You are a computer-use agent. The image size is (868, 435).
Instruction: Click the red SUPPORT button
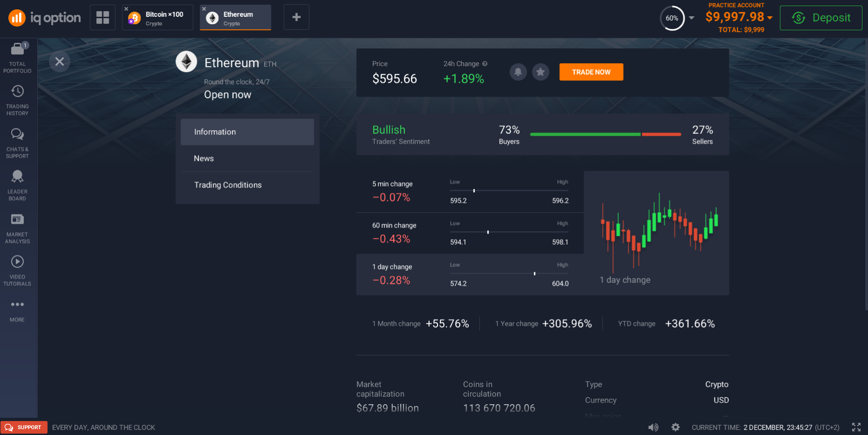pos(24,427)
